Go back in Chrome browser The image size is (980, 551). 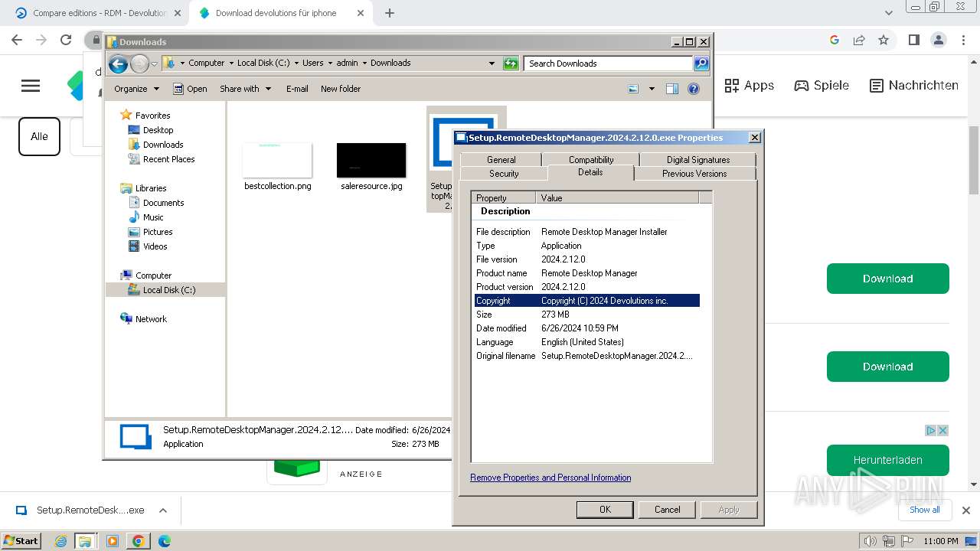17,40
